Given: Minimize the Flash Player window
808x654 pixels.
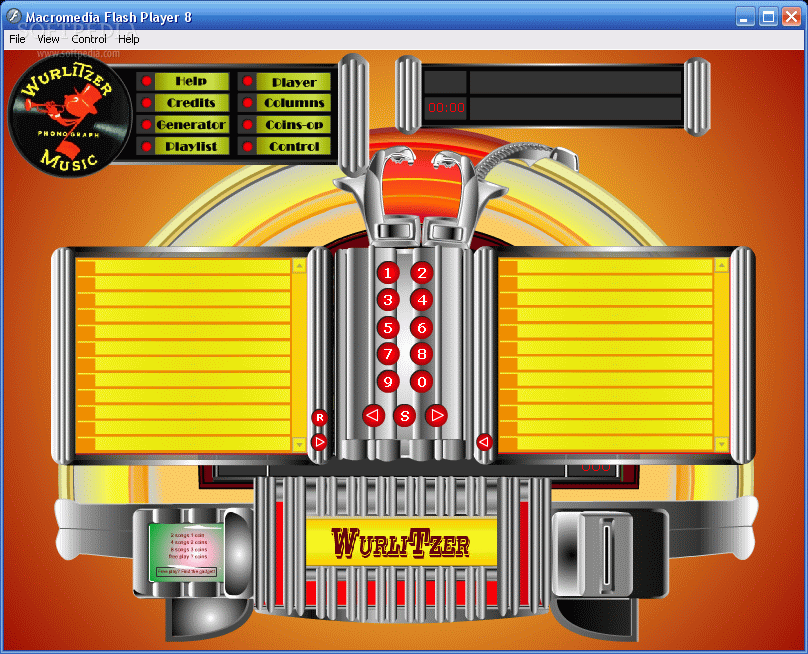Looking at the screenshot, I should point(744,17).
